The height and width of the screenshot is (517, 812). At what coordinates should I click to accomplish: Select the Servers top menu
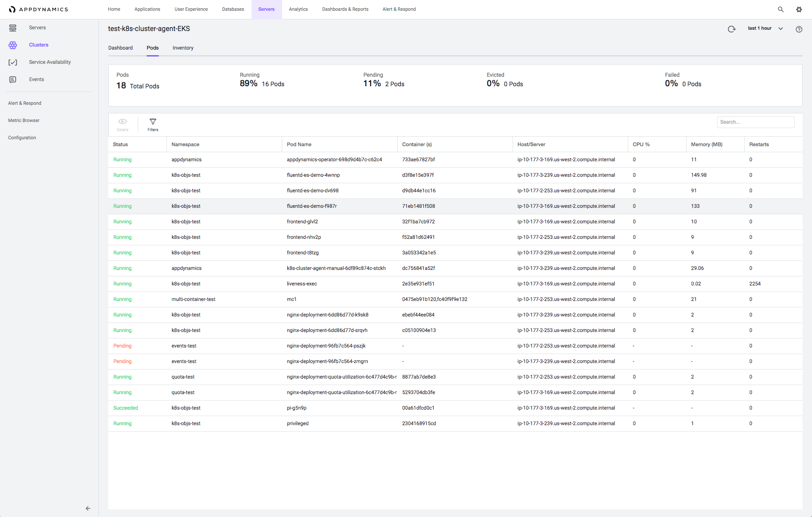tap(267, 9)
